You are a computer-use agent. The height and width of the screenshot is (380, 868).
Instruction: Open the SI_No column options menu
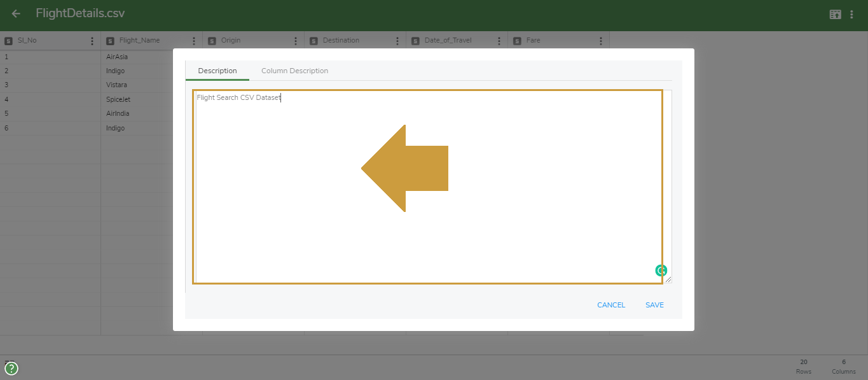tap(92, 40)
